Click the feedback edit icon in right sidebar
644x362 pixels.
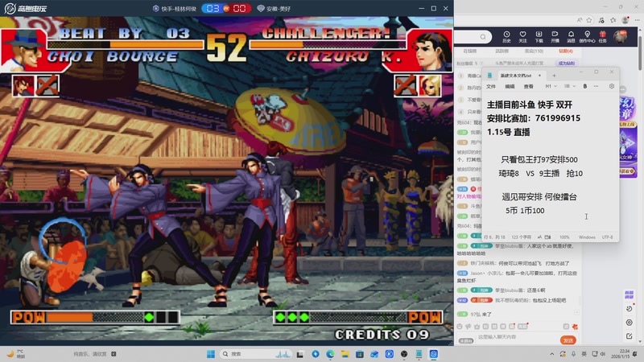coord(630,336)
